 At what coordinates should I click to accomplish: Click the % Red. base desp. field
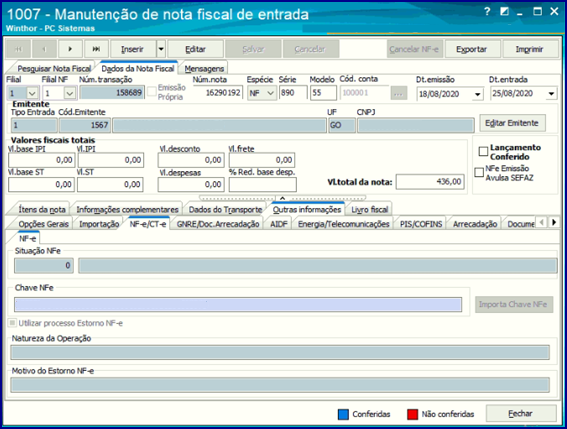263,184
